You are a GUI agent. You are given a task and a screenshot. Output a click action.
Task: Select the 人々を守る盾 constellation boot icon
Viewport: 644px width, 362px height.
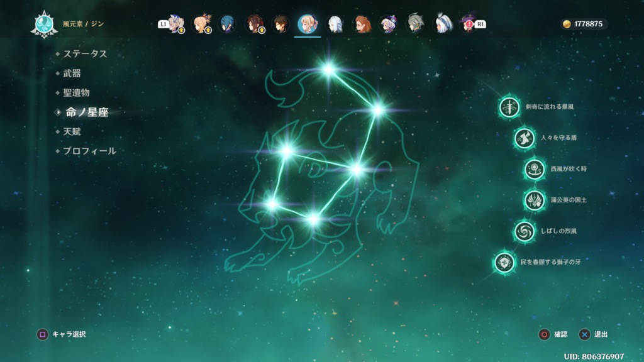525,138
